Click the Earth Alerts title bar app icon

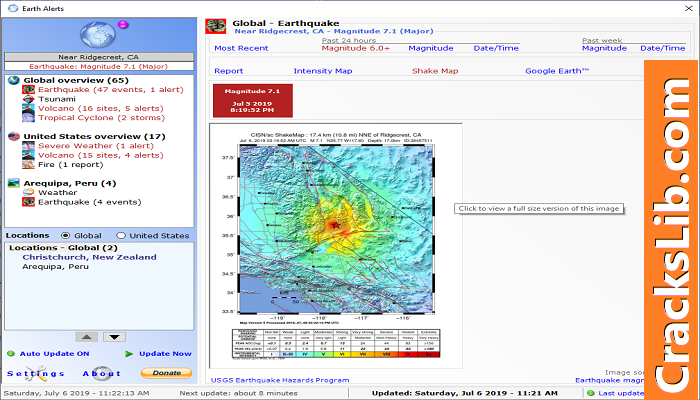(13, 8)
